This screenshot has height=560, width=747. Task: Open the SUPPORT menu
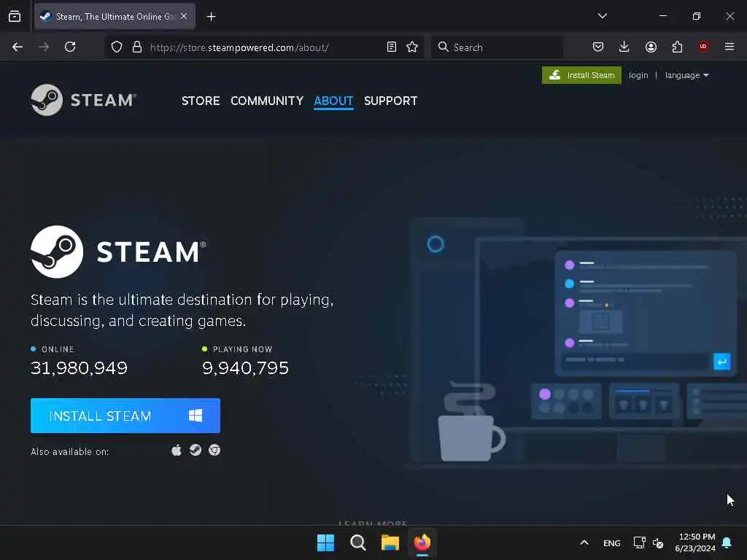point(391,101)
